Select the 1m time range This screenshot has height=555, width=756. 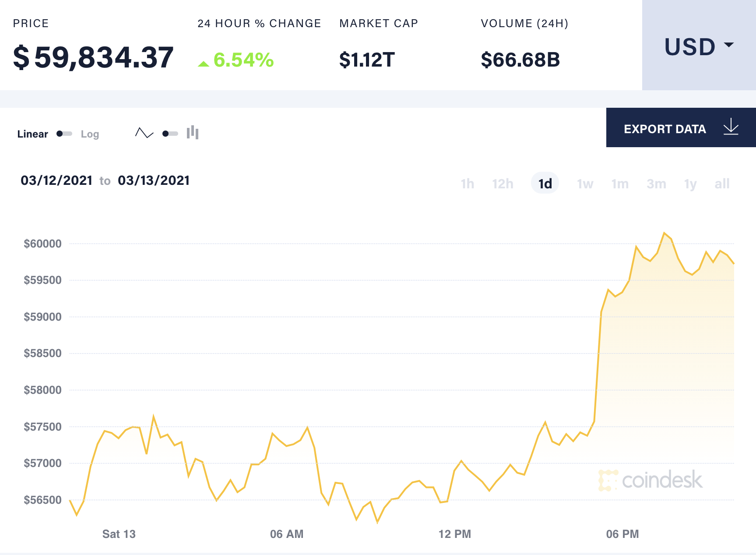(620, 184)
